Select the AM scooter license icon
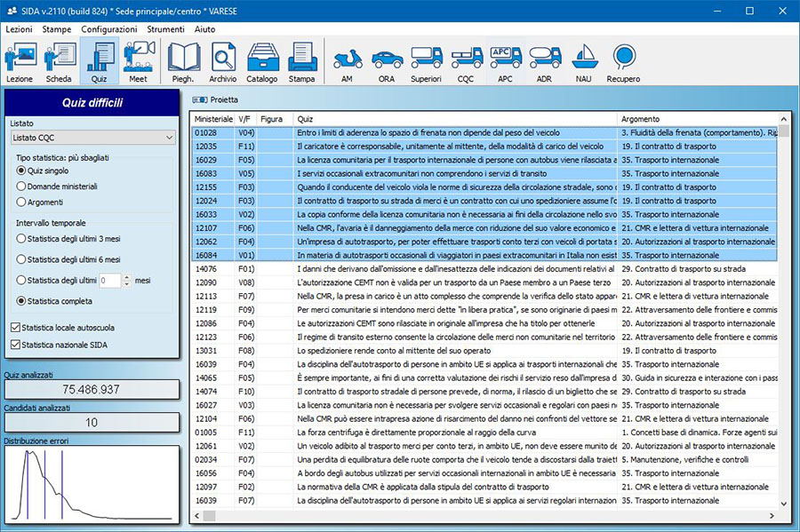This screenshot has width=800, height=532. click(347, 64)
